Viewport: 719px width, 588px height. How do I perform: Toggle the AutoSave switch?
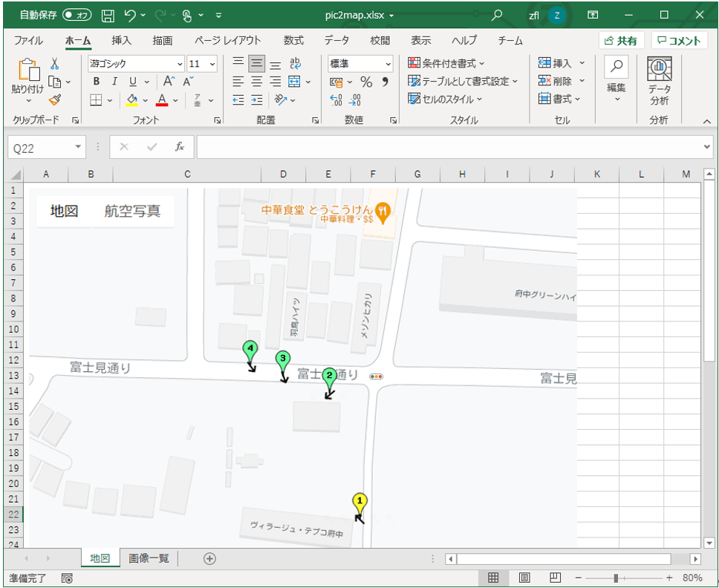pos(77,15)
